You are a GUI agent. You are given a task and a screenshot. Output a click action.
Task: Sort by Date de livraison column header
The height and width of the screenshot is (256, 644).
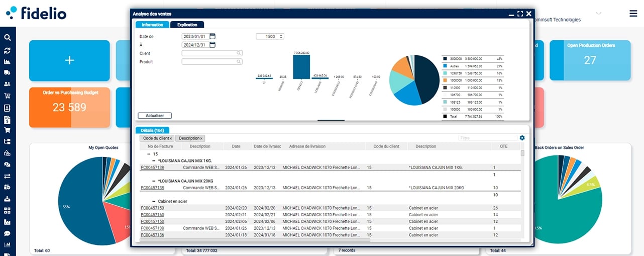pyautogui.click(x=267, y=146)
